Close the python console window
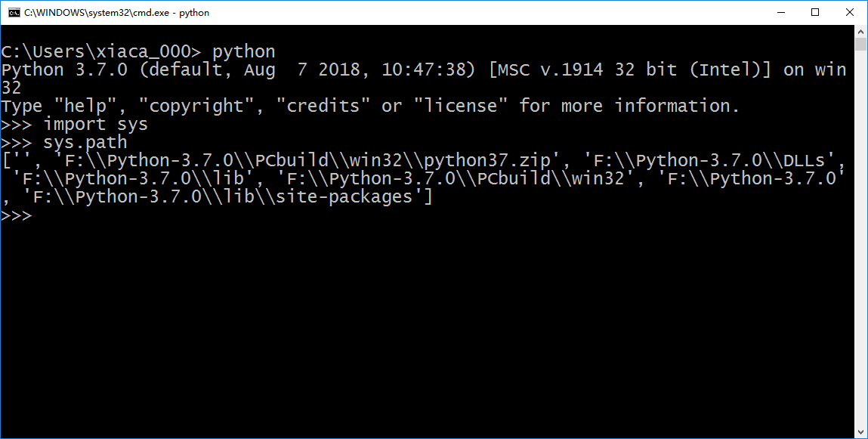Screen dimensions: 868x439 850,13
